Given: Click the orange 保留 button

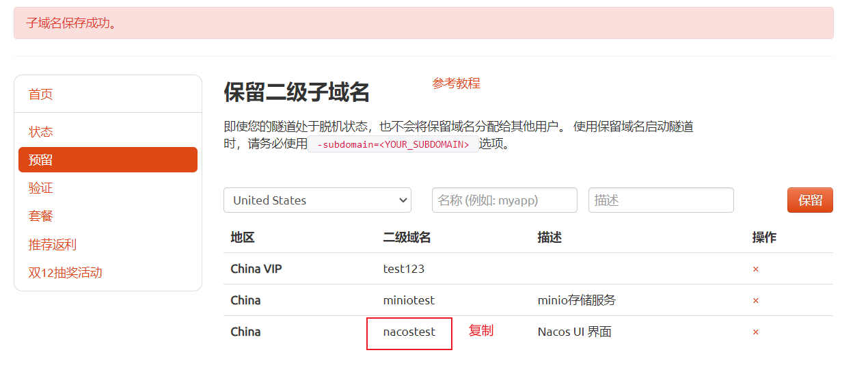Looking at the screenshot, I should pyautogui.click(x=810, y=200).
